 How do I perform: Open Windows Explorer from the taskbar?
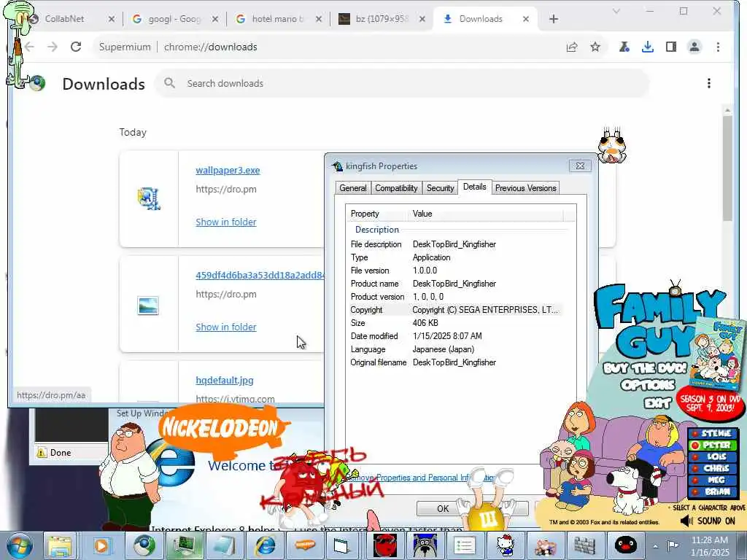60,545
